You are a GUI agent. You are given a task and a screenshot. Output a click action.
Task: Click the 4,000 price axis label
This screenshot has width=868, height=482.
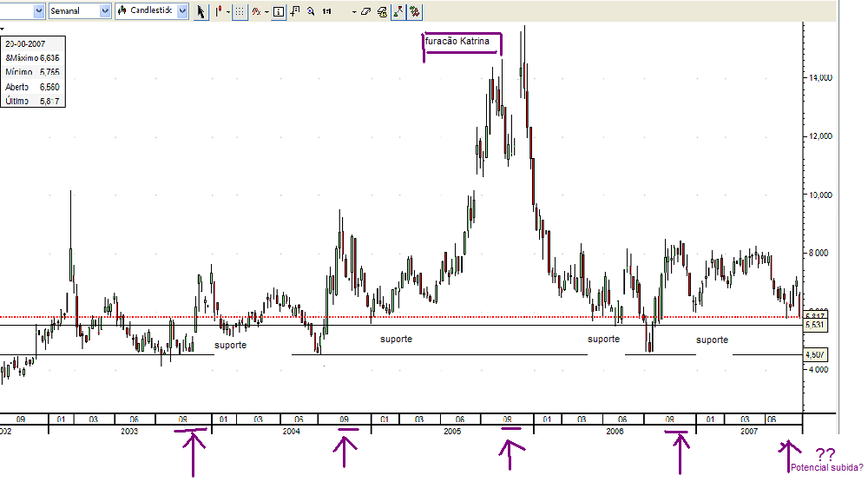[819, 370]
